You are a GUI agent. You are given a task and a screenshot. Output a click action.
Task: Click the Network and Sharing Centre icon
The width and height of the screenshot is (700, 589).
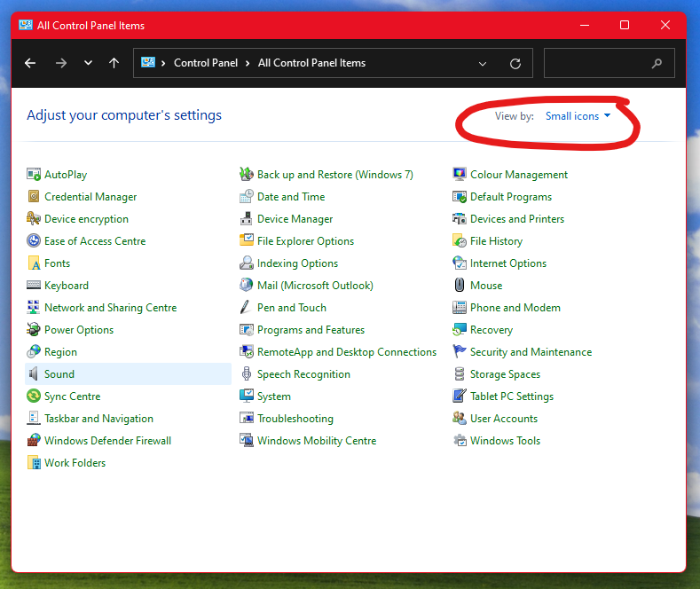tap(34, 308)
